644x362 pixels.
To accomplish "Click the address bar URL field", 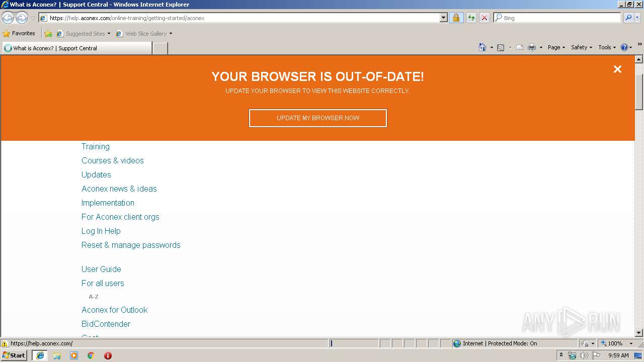I will [x=244, y=18].
